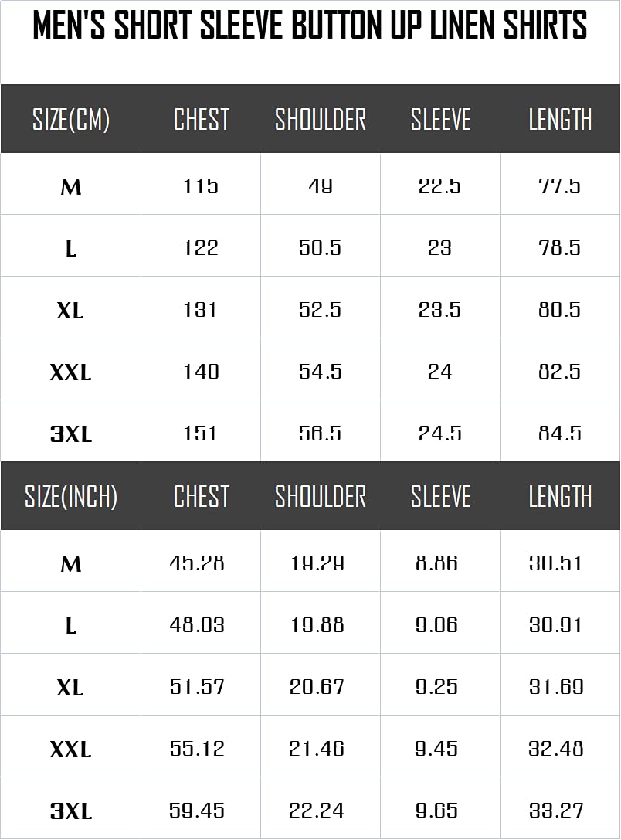Select the SIZE(CM) header cell
This screenshot has width=621, height=840.
pyautogui.click(x=71, y=120)
